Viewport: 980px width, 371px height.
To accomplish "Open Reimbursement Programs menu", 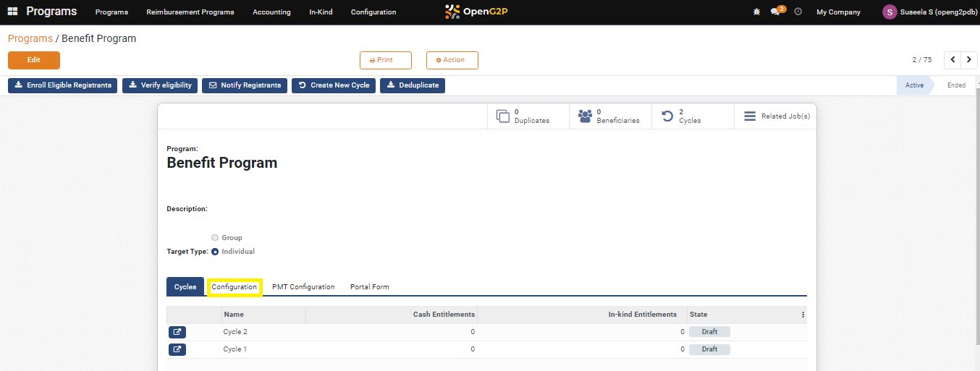I will click(x=190, y=12).
